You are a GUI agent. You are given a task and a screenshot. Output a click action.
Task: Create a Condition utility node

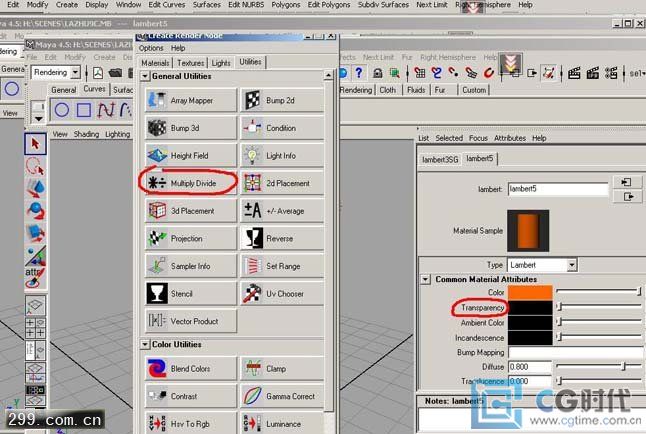tap(282, 128)
